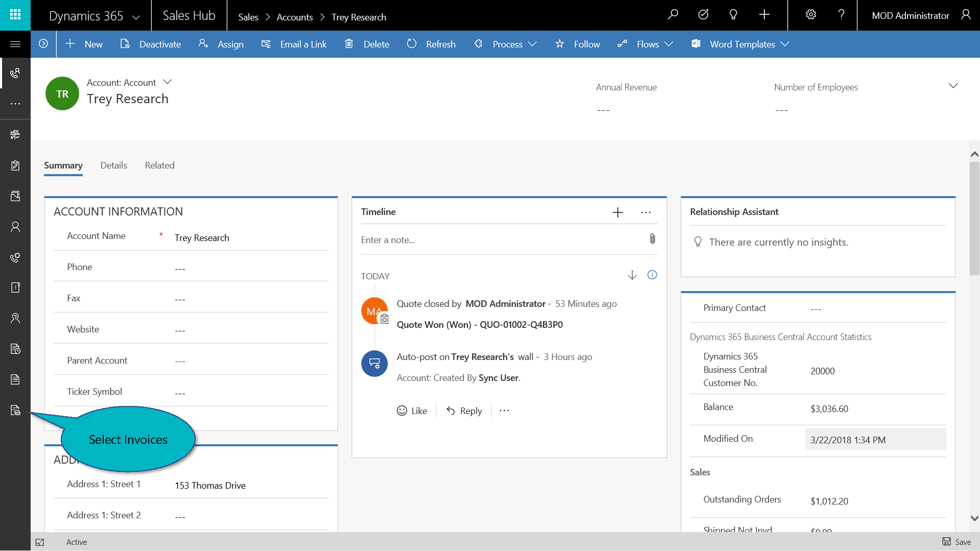Open the Related tab
The height and width of the screenshot is (551, 980).
[x=159, y=165]
